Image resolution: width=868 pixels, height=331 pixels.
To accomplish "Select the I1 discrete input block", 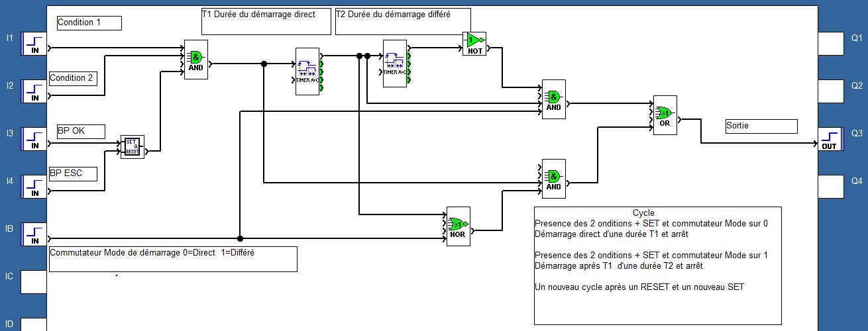I will tap(34, 44).
